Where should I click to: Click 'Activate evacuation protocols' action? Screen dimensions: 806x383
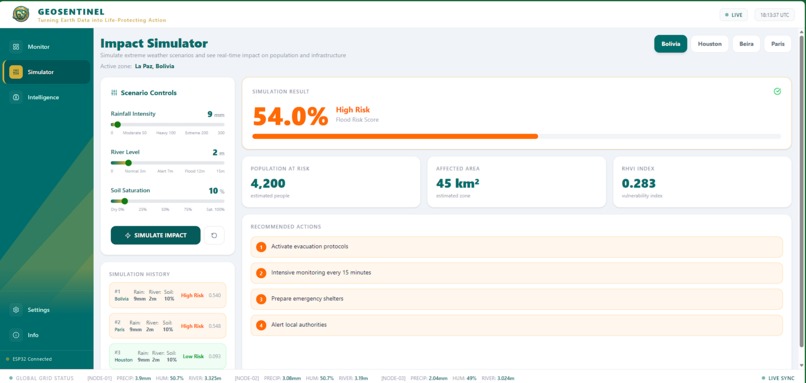coord(517,247)
